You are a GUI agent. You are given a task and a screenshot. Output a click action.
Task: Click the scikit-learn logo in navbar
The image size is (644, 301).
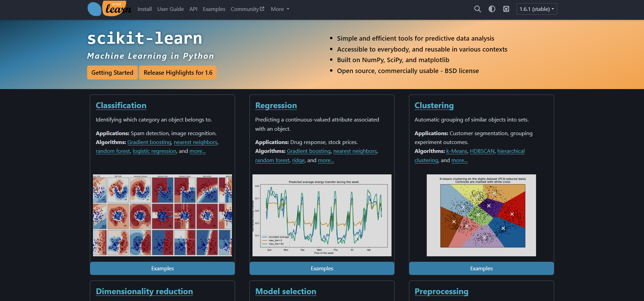point(109,9)
